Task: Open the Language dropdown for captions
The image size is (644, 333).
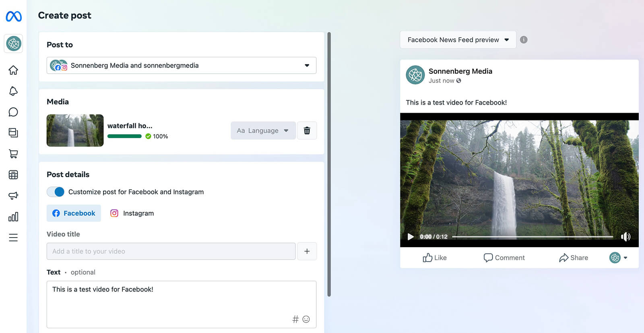Action: (263, 130)
